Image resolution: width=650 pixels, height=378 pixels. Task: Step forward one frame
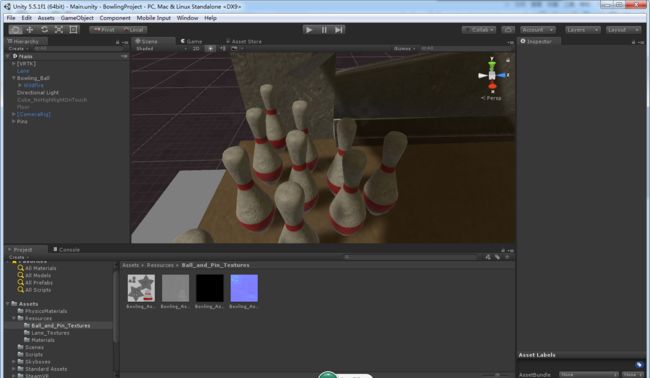[x=339, y=29]
